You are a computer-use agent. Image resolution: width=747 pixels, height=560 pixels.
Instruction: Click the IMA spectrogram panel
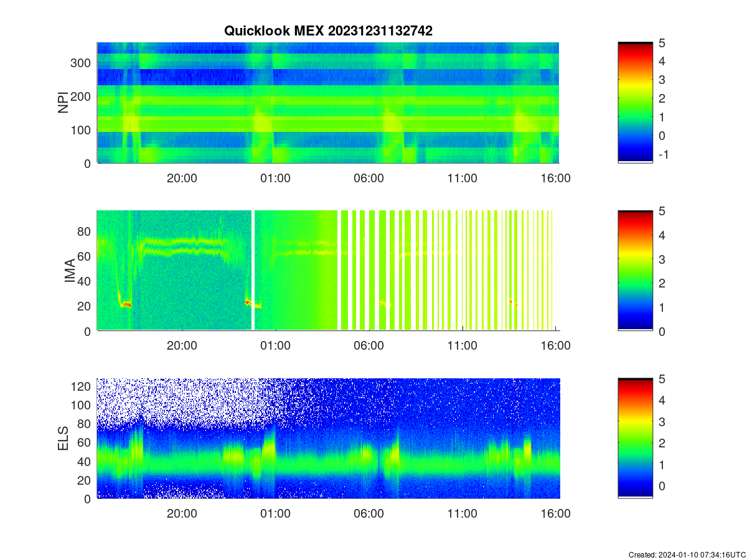point(328,271)
